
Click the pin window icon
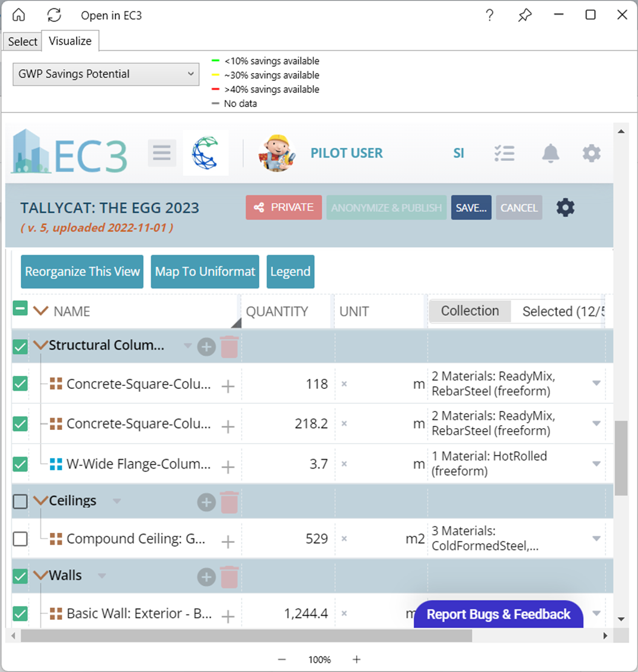pyautogui.click(x=524, y=15)
